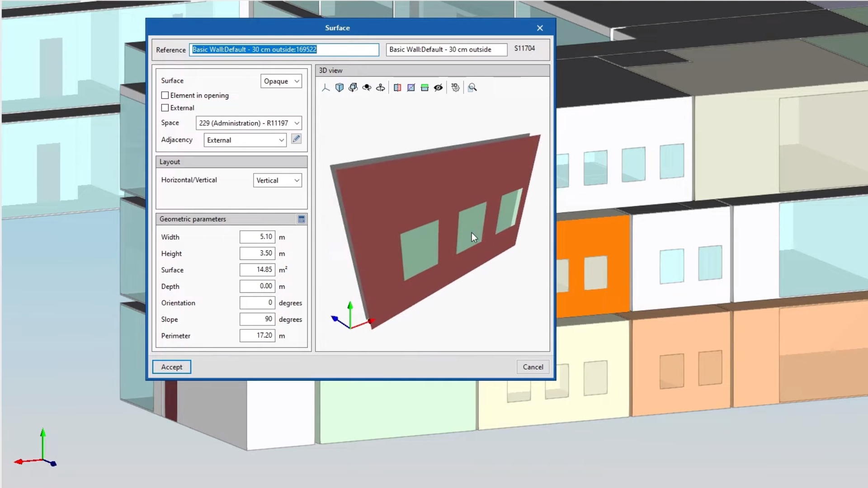Open the Surface type Opaque dropdown
Viewport: 868px width, 488px height.
tap(281, 81)
